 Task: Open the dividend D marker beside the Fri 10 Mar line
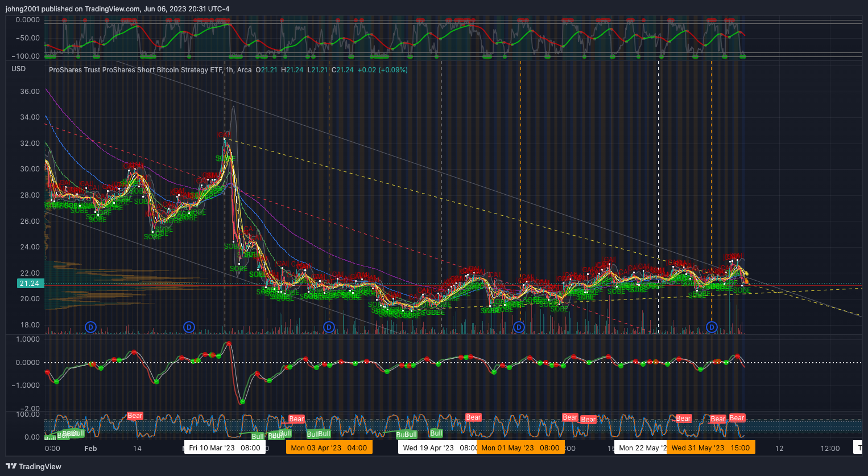coord(189,327)
